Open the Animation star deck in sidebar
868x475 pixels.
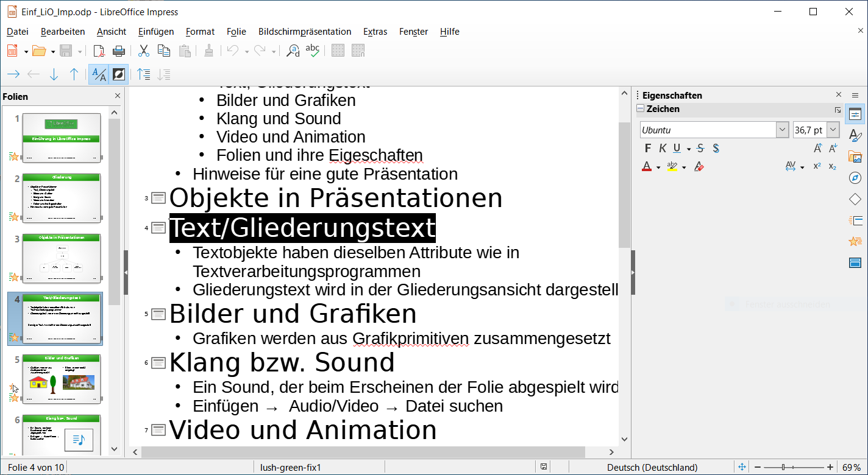[x=855, y=241]
